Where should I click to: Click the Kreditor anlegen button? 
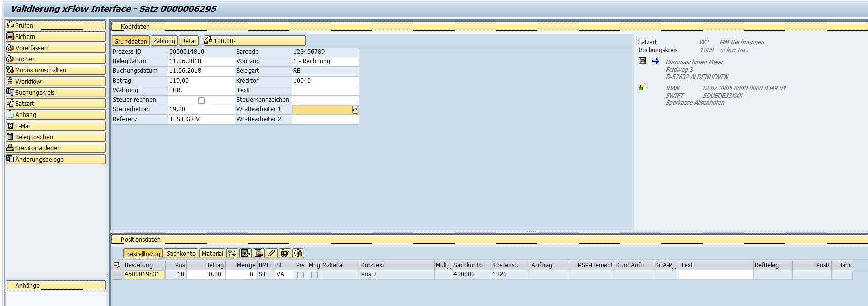[56, 148]
